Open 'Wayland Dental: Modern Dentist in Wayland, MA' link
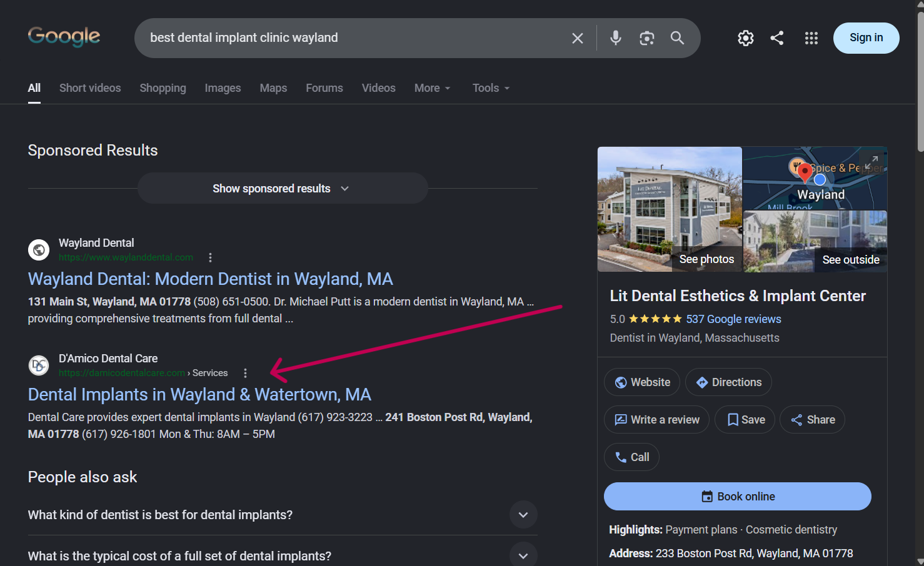Viewport: 924px width, 566px height. point(210,279)
